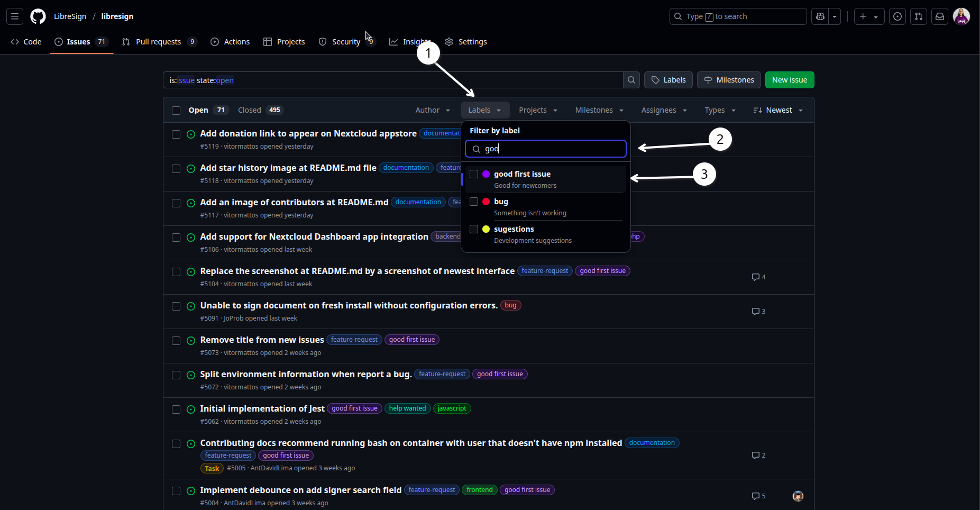The height and width of the screenshot is (510, 980).
Task: Expand the Author filter dropdown
Action: pos(433,110)
